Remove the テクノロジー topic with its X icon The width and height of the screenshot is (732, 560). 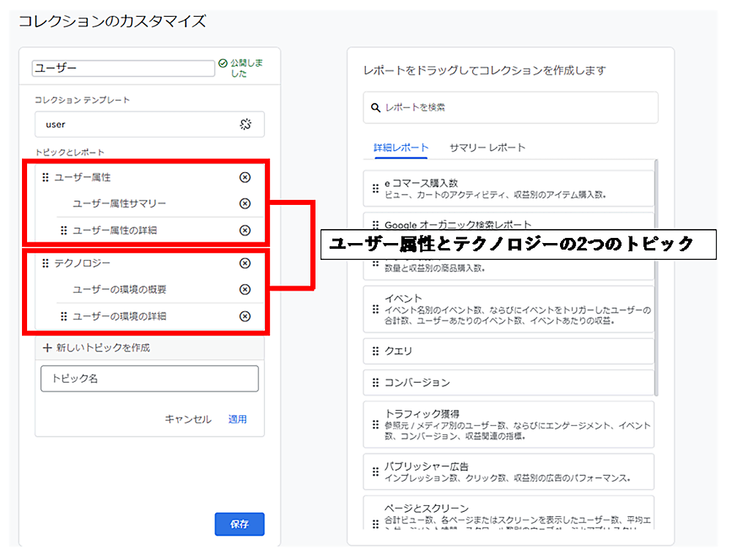(x=245, y=263)
